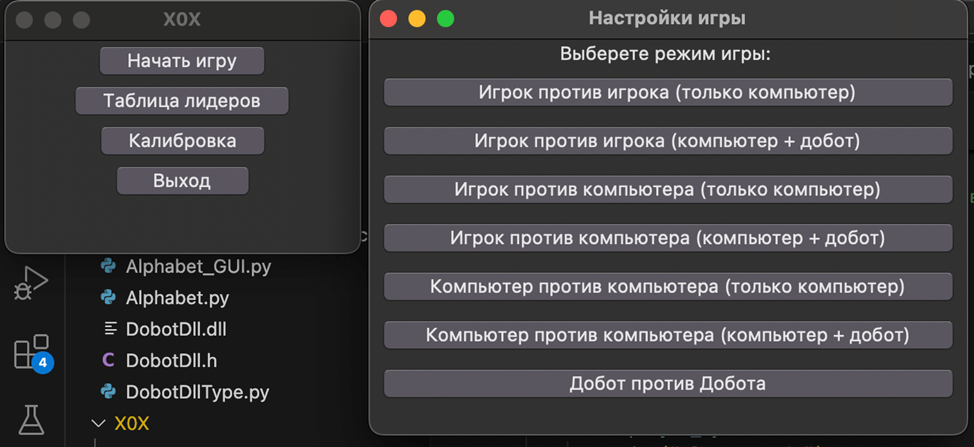
Task: Open Extensions icon with badge 4
Action: tap(32, 353)
